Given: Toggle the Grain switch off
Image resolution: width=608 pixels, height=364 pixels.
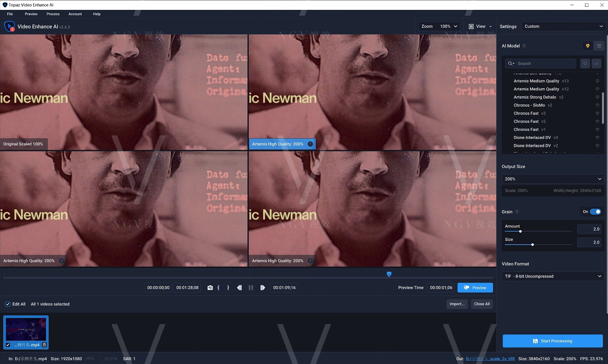Looking at the screenshot, I should pyautogui.click(x=595, y=212).
